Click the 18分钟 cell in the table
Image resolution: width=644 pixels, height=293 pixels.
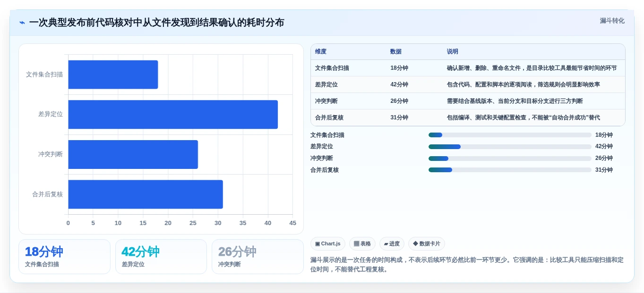[399, 68]
